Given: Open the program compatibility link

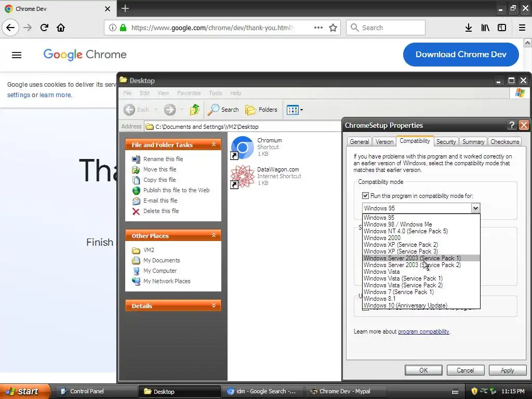Looking at the screenshot, I should 423,331.
